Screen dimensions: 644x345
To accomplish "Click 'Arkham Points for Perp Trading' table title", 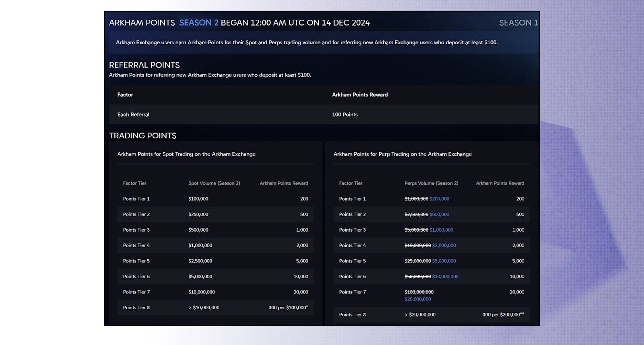I will (x=402, y=154).
